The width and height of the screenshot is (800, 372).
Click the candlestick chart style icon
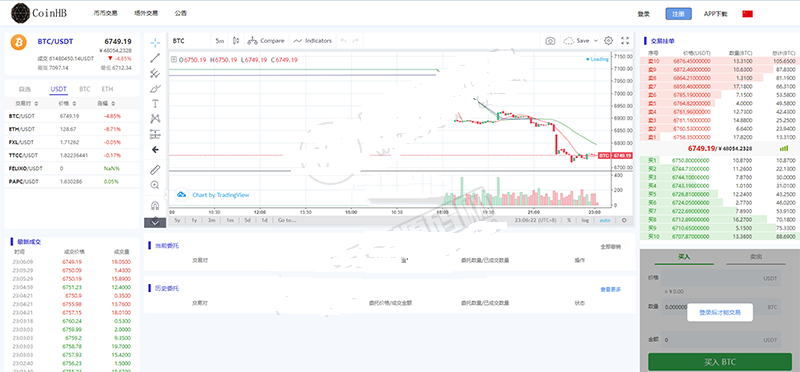click(236, 41)
